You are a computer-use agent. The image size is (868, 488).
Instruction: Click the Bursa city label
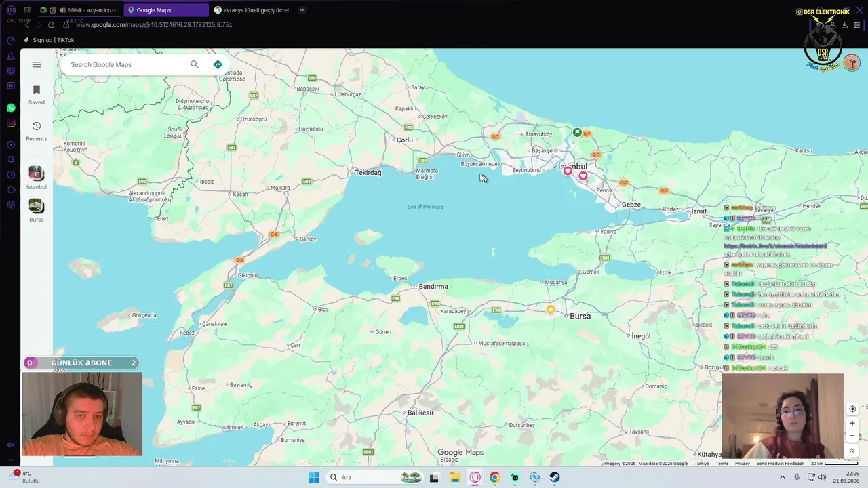click(580, 317)
